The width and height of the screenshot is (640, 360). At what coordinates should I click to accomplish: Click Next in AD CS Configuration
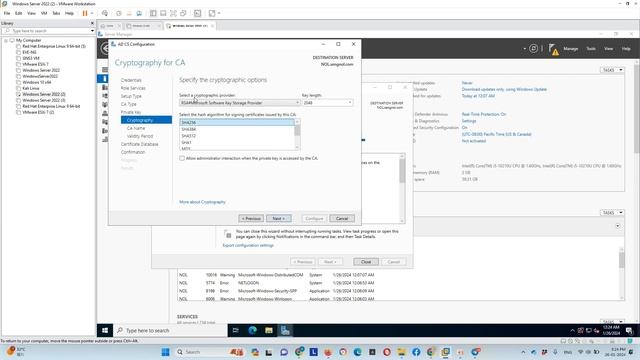coord(279,218)
